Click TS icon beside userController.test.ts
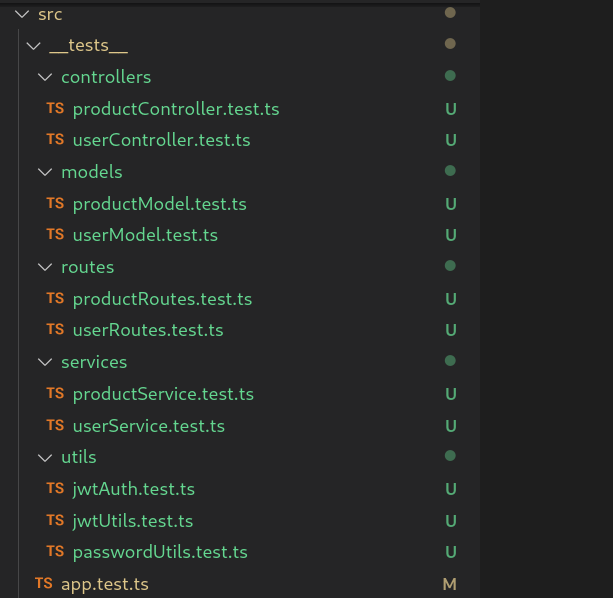This screenshot has height=598, width=613. click(x=55, y=140)
